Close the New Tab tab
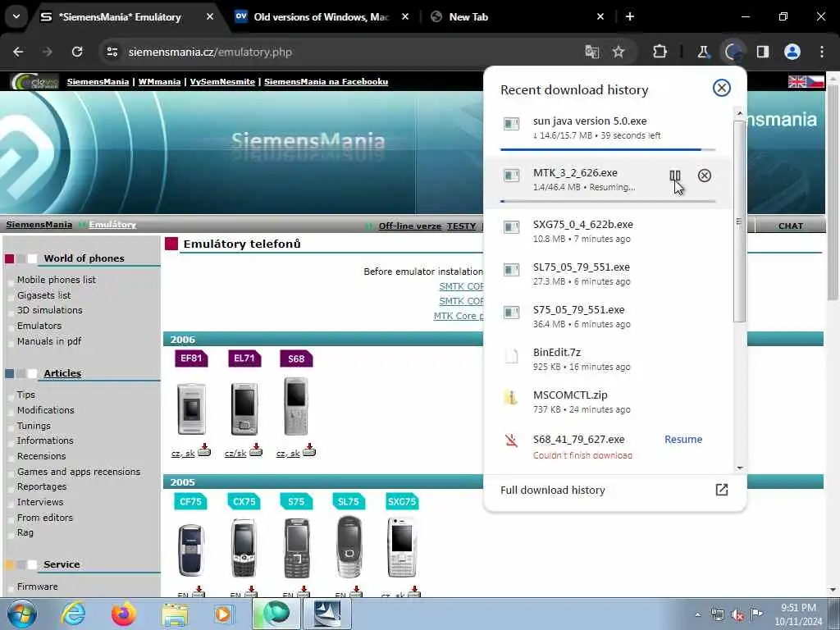This screenshot has width=840, height=630. pyautogui.click(x=600, y=16)
